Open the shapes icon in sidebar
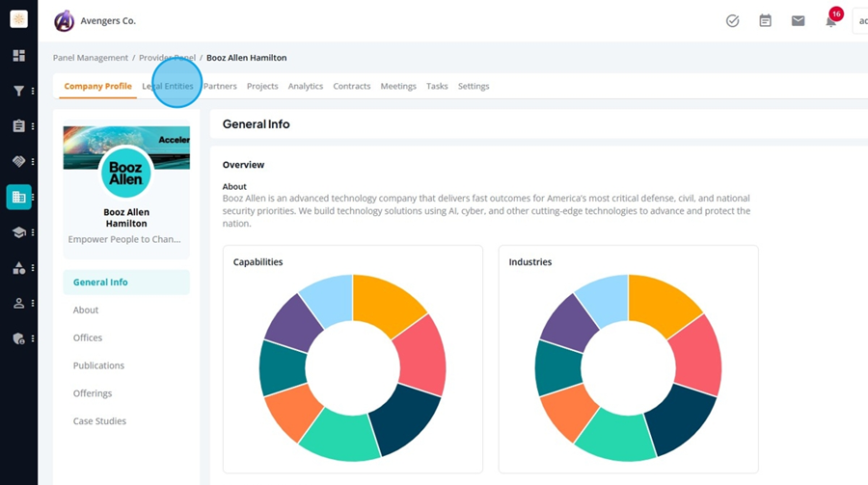Image resolution: width=868 pixels, height=485 pixels. pos(19,268)
